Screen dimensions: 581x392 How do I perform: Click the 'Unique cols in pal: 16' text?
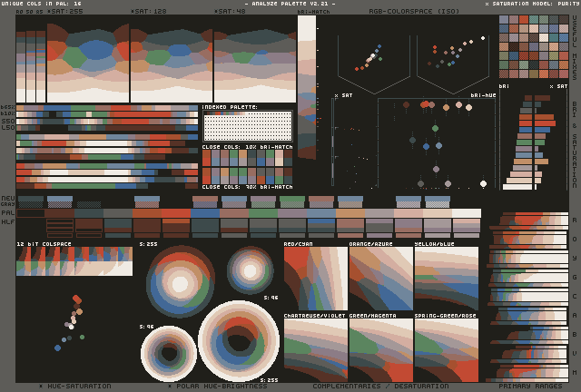tap(41, 4)
